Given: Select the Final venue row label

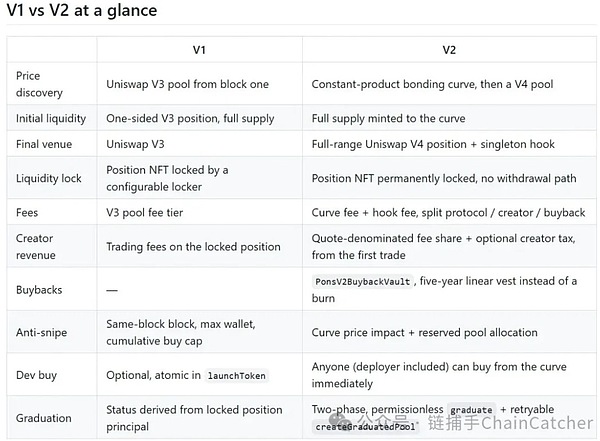Looking at the screenshot, I should pos(44,144).
